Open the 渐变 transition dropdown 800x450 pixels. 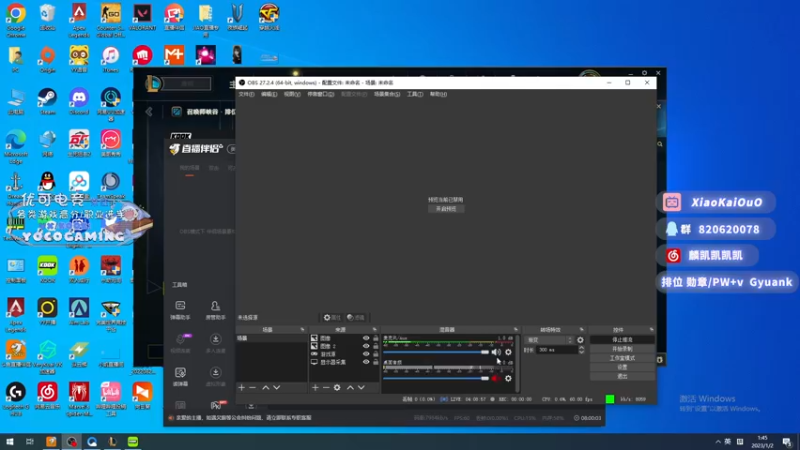click(549, 340)
